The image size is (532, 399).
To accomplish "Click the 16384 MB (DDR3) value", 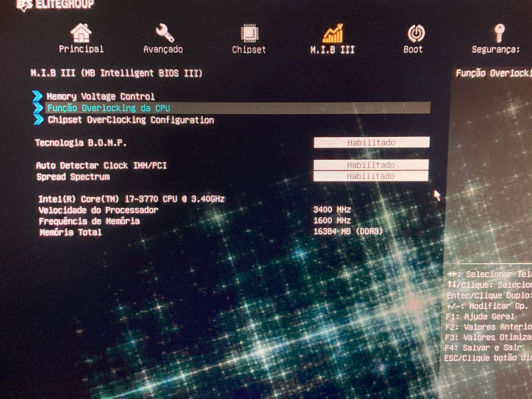I will point(348,231).
